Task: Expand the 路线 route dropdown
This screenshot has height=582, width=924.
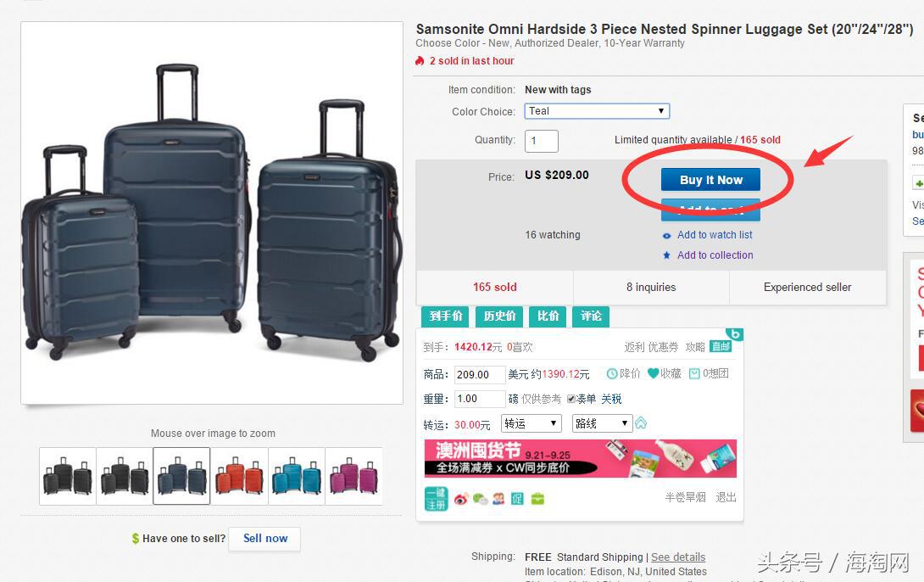Action: (602, 423)
